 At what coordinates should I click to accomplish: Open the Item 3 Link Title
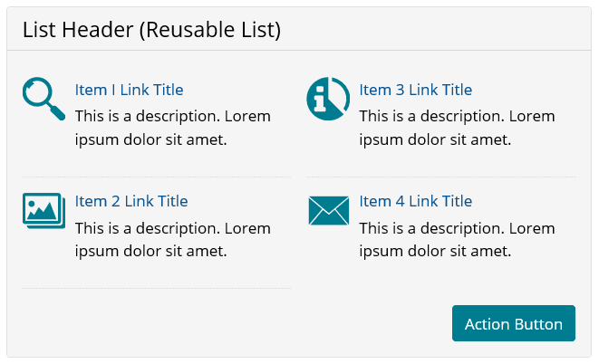(415, 90)
